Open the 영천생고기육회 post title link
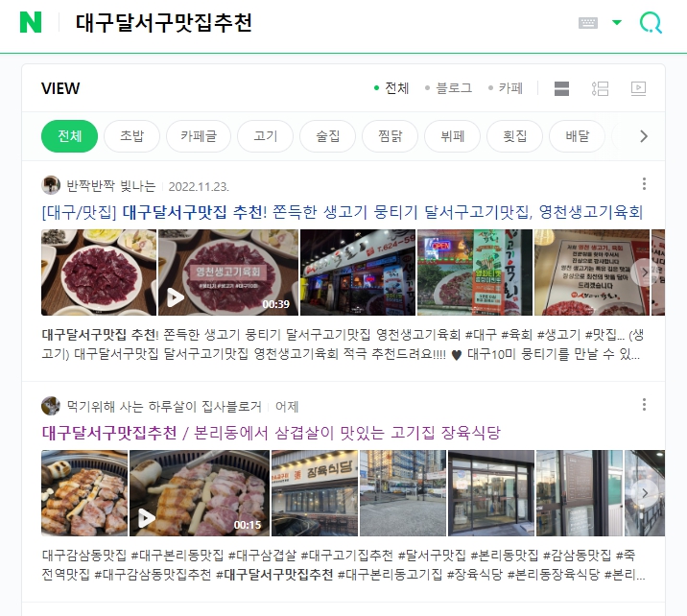687x616 pixels. pos(343,212)
